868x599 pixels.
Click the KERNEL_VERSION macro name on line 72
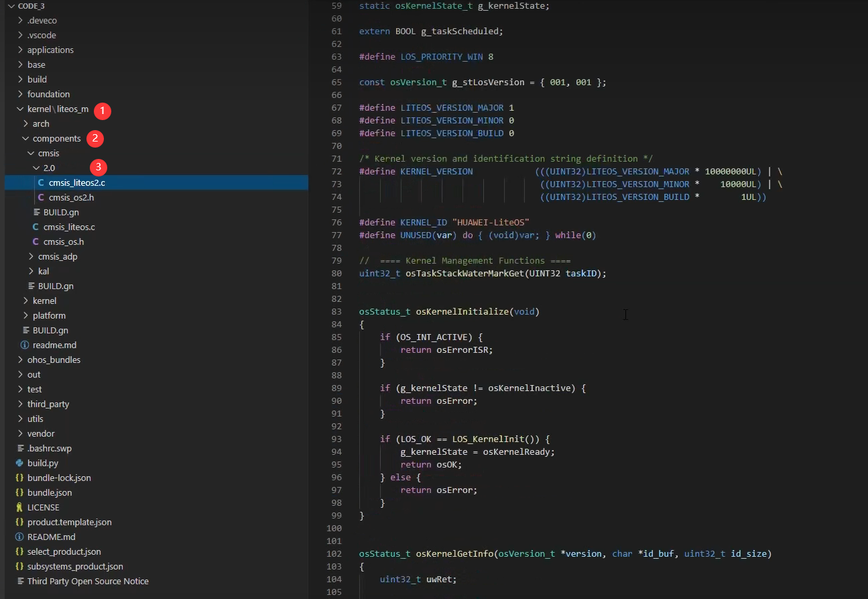point(436,172)
